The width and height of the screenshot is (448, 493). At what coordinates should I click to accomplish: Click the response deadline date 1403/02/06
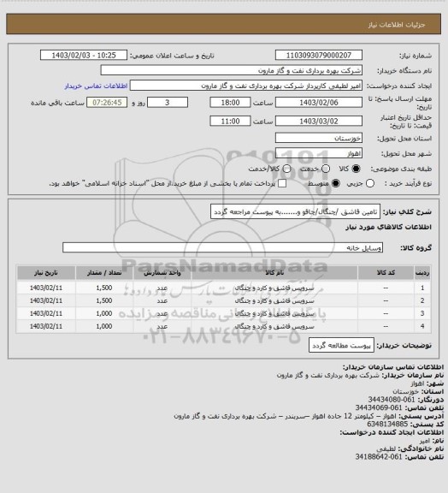point(319,103)
